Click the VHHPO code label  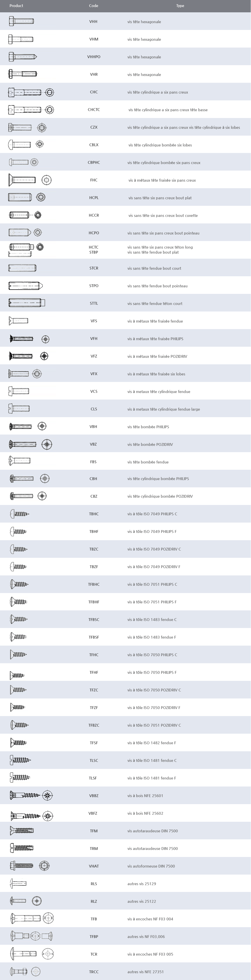94,57
